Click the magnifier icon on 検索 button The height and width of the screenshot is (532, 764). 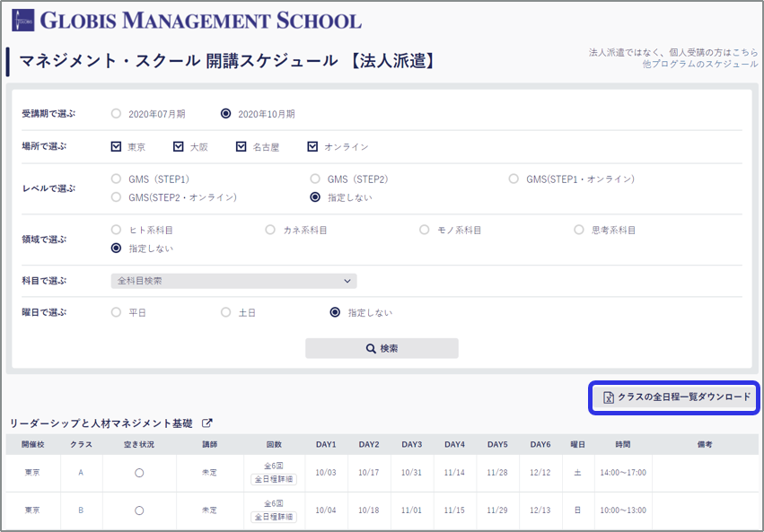click(371, 348)
